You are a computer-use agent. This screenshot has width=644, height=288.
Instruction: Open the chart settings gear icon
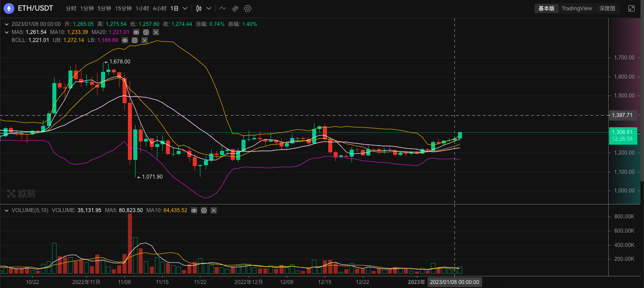248,8
